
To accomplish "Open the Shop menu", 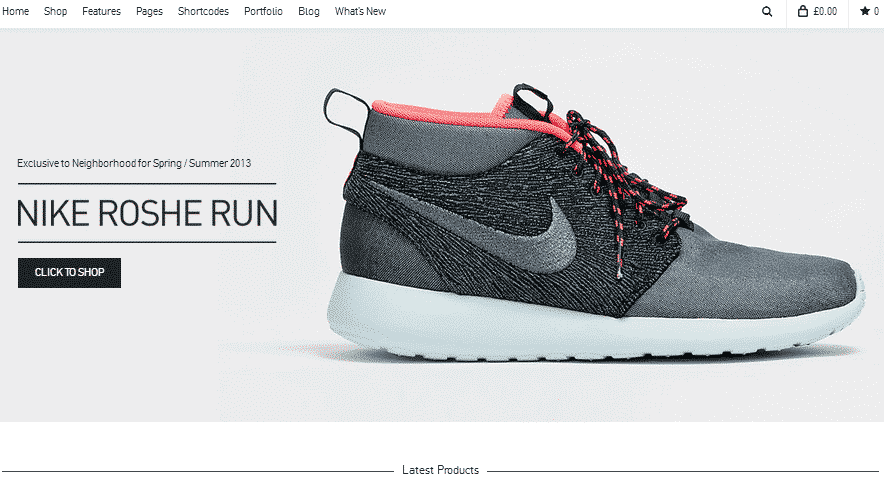I will coord(55,11).
